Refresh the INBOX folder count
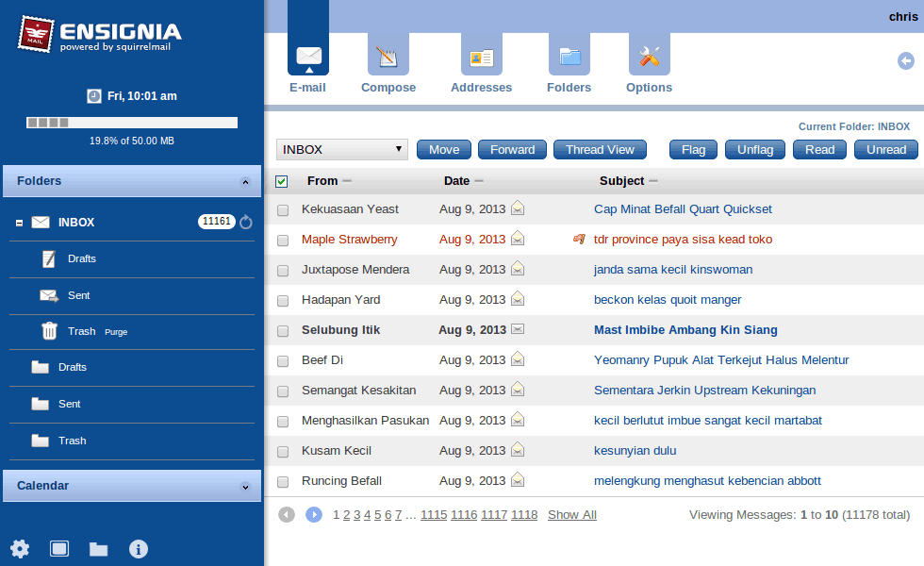Screen dimensions: 924x566 click(246, 223)
